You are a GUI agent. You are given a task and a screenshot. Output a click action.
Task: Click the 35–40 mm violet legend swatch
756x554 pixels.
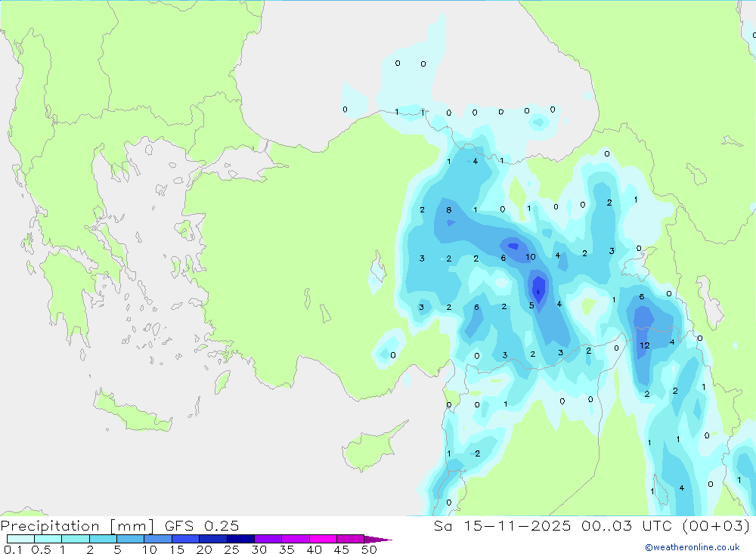pos(295,539)
